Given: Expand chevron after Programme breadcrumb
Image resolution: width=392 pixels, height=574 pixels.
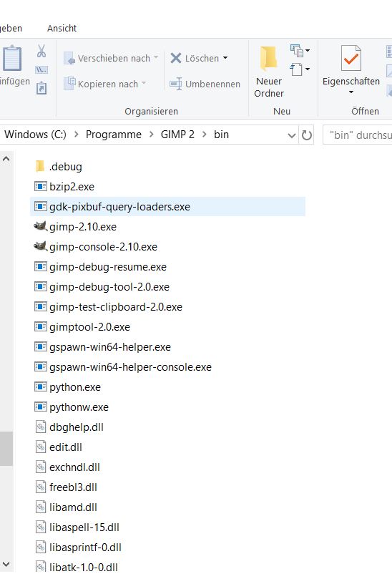Looking at the screenshot, I should click(151, 135).
